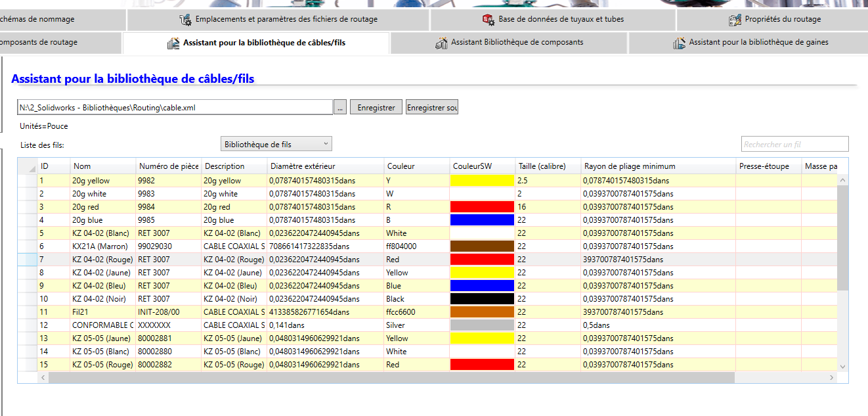Click the browse button next to file path
This screenshot has height=416, width=868.
(339, 107)
